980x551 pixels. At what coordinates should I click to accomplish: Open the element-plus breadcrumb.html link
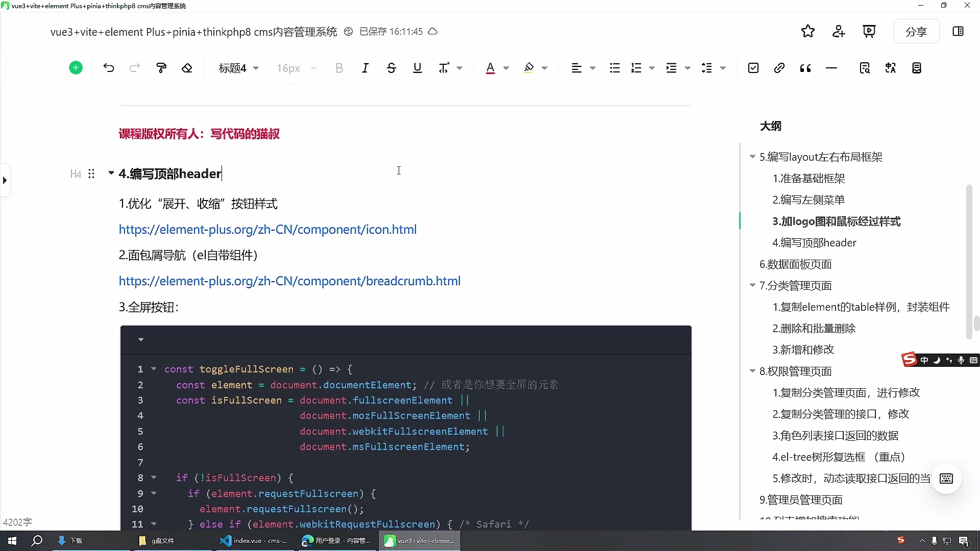click(x=289, y=281)
